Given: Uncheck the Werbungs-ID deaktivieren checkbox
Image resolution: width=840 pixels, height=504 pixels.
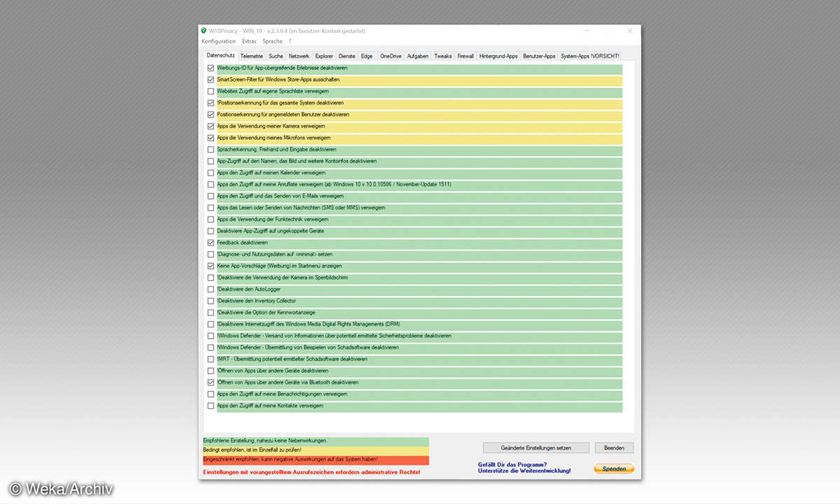Looking at the screenshot, I should coord(211,69).
